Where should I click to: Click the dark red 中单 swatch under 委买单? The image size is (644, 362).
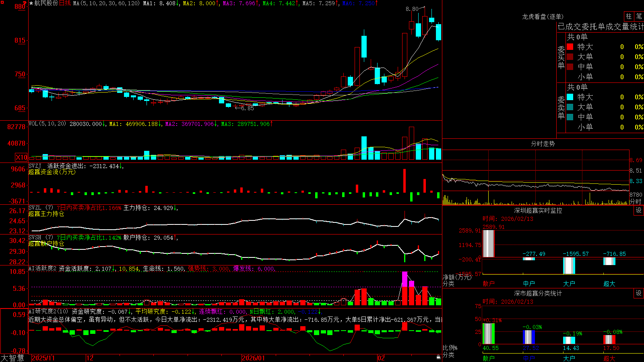(570, 67)
